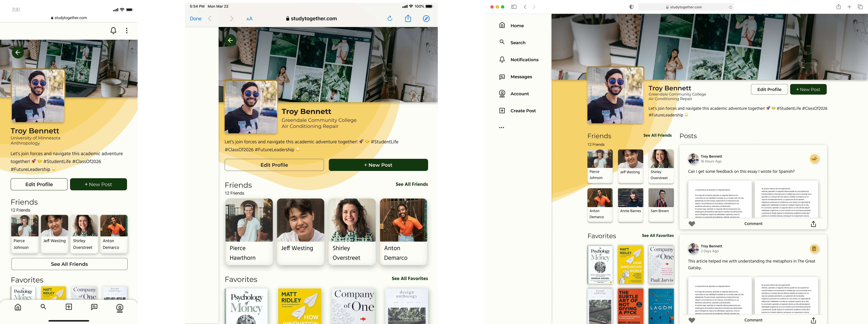
Task: Expand the three-dot more menu in sidebar
Action: pyautogui.click(x=501, y=128)
